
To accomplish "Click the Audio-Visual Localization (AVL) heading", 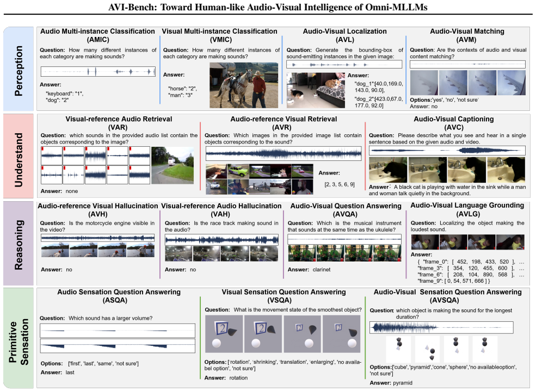I will 345,35.
